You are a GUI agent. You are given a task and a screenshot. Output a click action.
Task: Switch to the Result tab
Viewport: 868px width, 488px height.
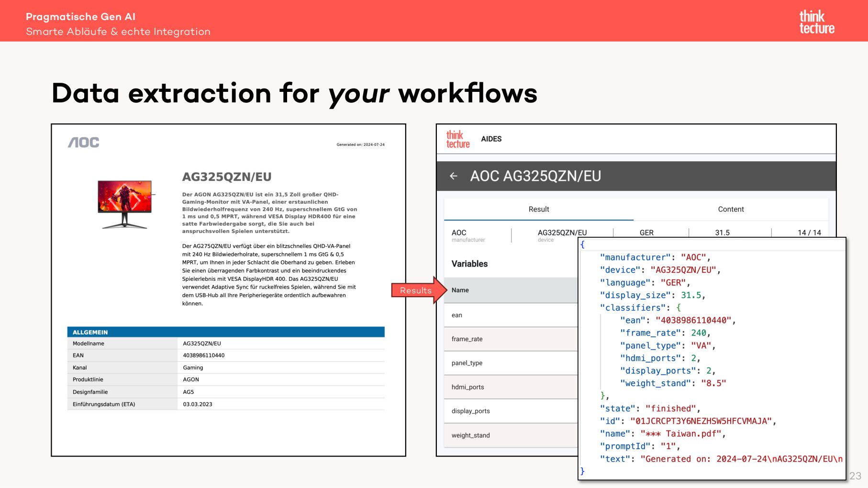pyautogui.click(x=539, y=209)
